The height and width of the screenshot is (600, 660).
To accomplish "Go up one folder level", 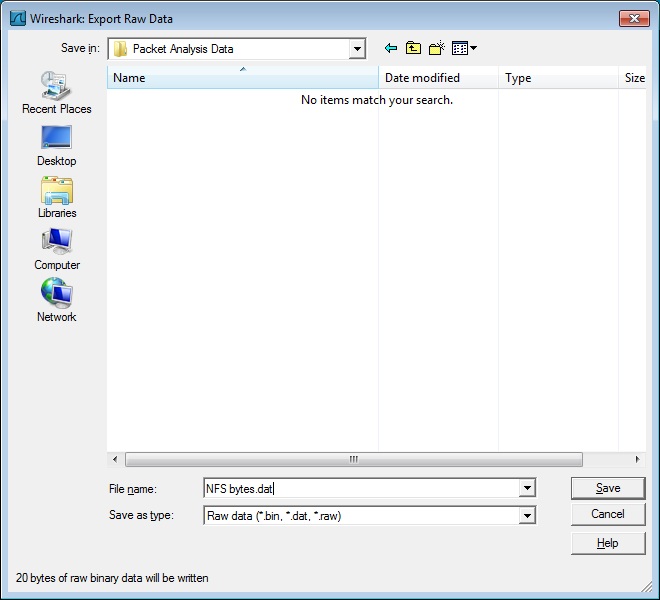I will tap(413, 48).
